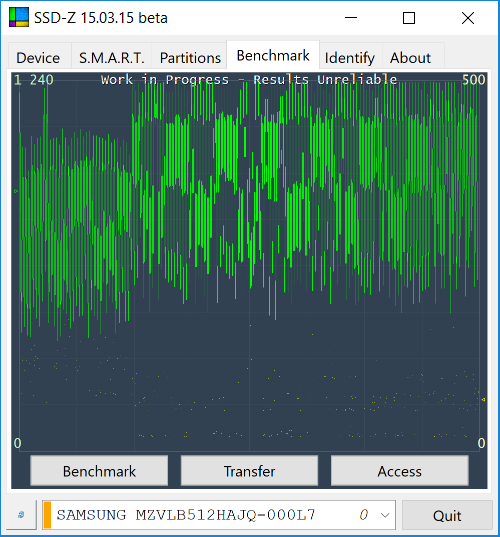This screenshot has height=537, width=500.
Task: Click the blue refresh icon button
Action: click(x=21, y=514)
